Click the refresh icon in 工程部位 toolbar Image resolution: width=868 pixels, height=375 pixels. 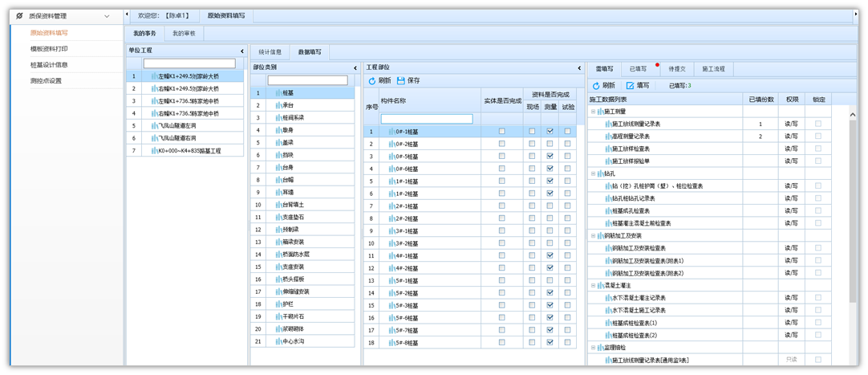371,81
